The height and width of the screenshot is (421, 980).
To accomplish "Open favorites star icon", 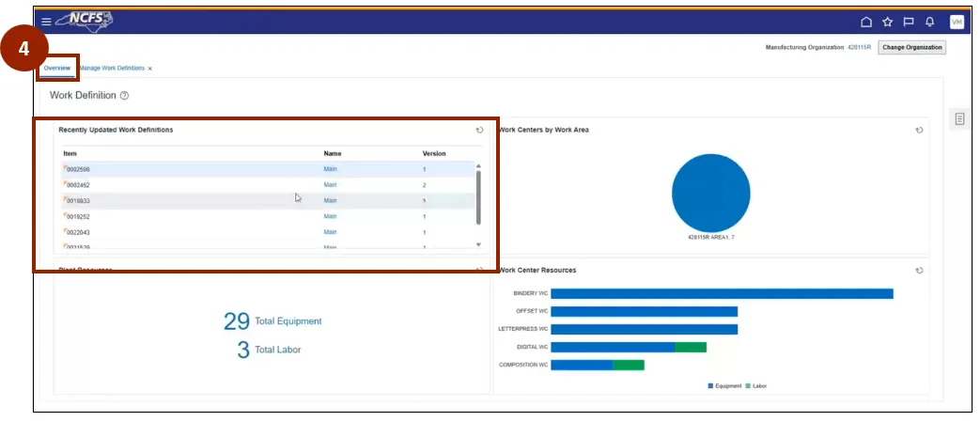I will tap(888, 22).
